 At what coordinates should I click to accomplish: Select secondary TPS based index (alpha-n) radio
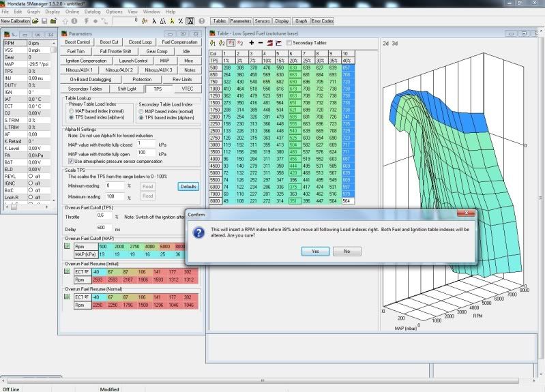tap(141, 116)
